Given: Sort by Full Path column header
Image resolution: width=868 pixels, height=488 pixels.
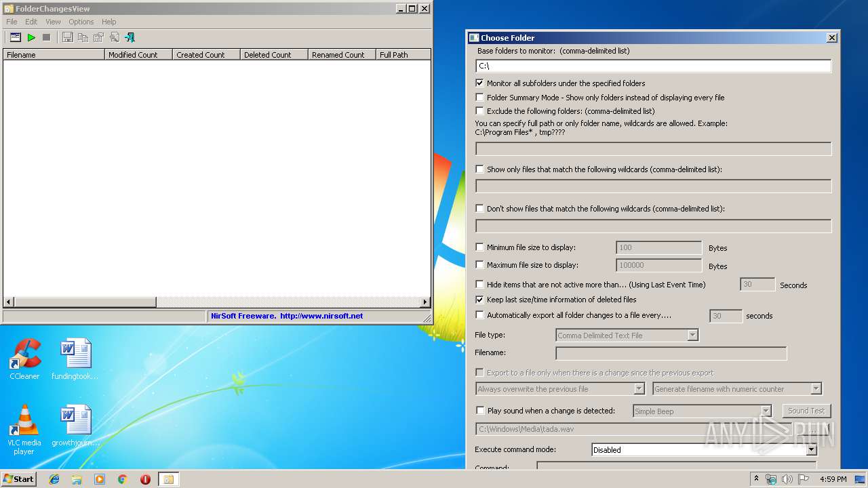Looking at the screenshot, I should pos(403,55).
